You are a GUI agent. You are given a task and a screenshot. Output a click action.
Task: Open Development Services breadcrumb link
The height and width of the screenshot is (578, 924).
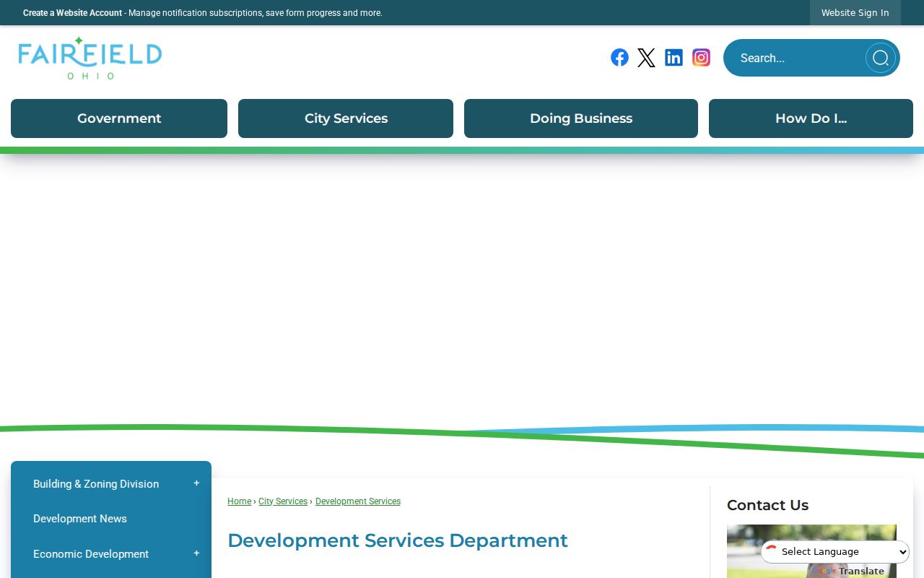coord(358,501)
